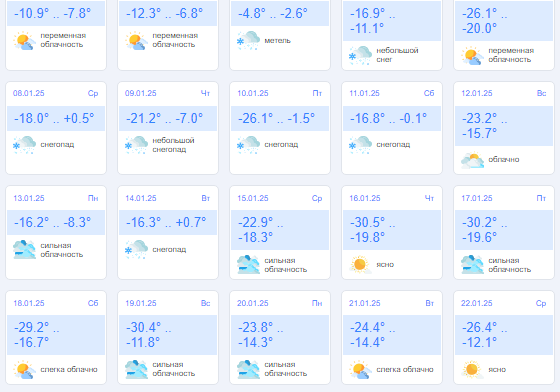Click the temperature -16.9° .. -11.1°
The image size is (560, 392).
372,21
